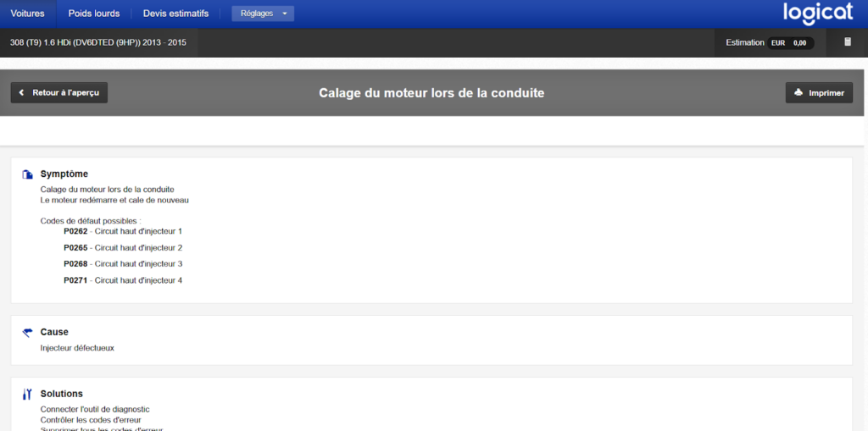This screenshot has height=431, width=868.
Task: Click the Solutions tools icon
Action: [27, 395]
